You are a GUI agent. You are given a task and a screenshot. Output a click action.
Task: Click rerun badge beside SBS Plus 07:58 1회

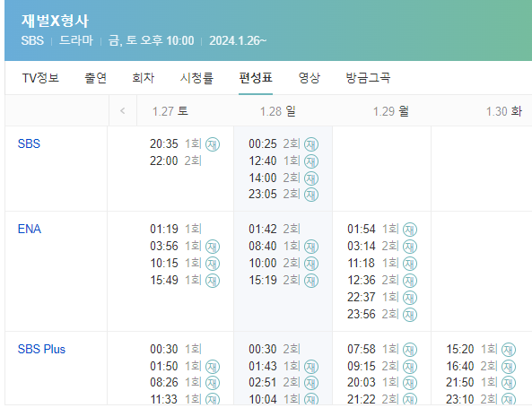click(409, 350)
